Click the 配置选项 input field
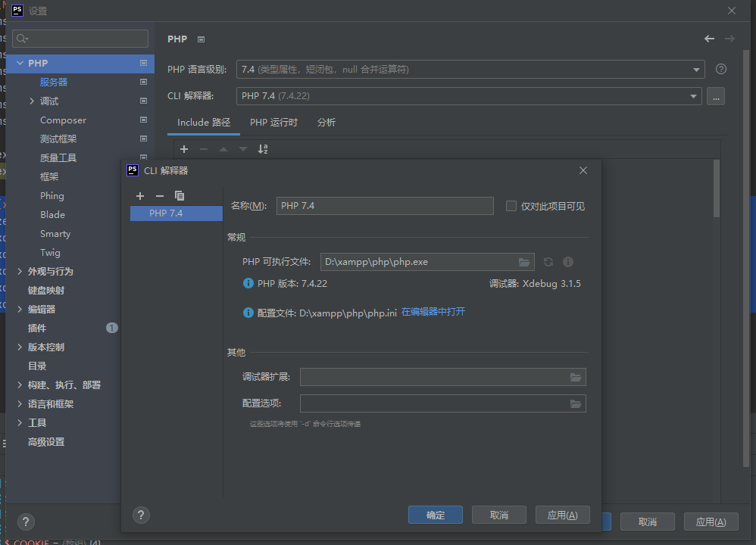This screenshot has width=756, height=545. coord(434,403)
